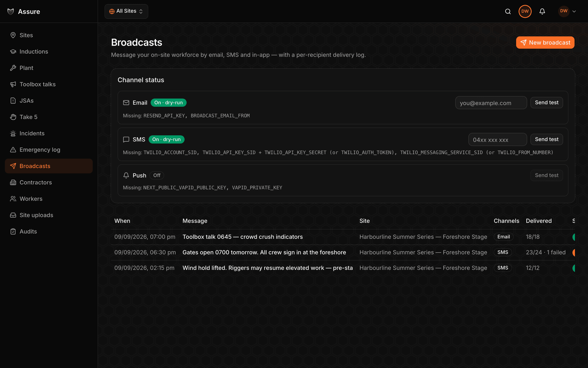This screenshot has height=368, width=588.
Task: Click the Channels column header
Action: click(x=506, y=221)
